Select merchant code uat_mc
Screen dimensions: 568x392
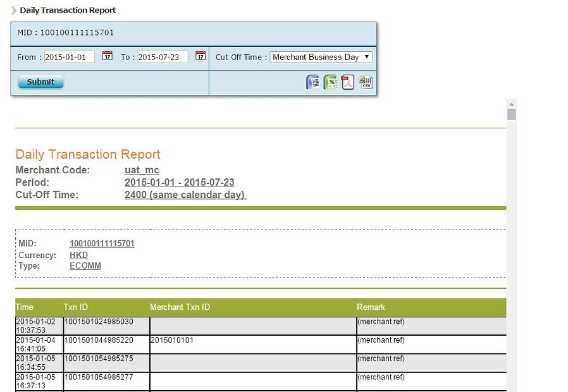coord(142,170)
